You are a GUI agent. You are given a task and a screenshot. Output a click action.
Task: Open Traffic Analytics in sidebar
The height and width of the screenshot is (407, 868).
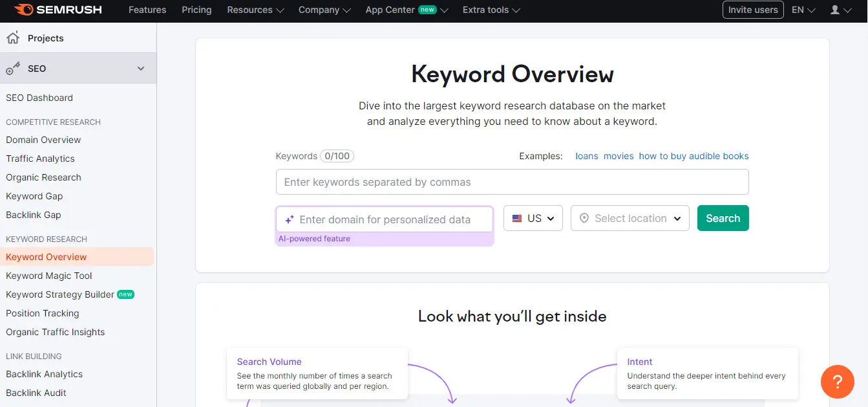pyautogui.click(x=40, y=159)
